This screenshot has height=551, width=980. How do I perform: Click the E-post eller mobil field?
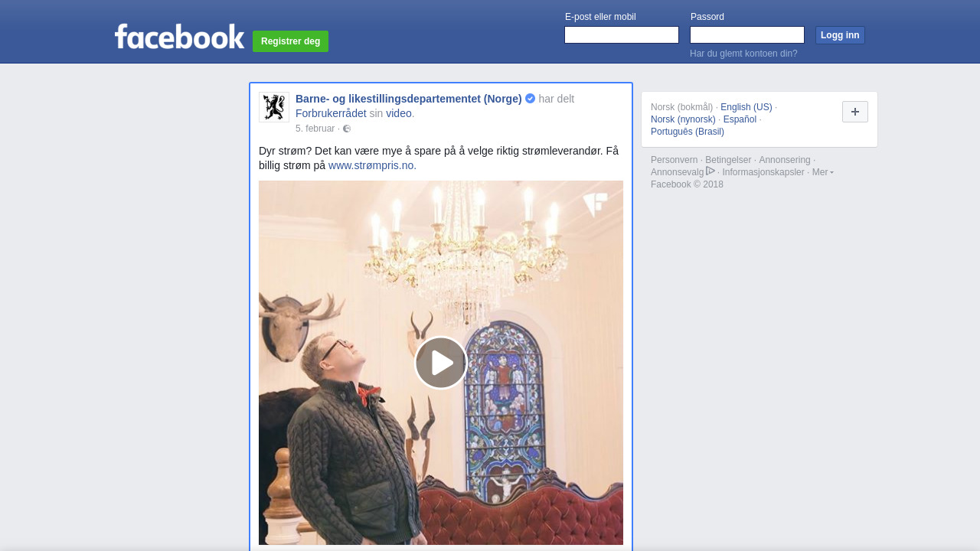tap(622, 35)
